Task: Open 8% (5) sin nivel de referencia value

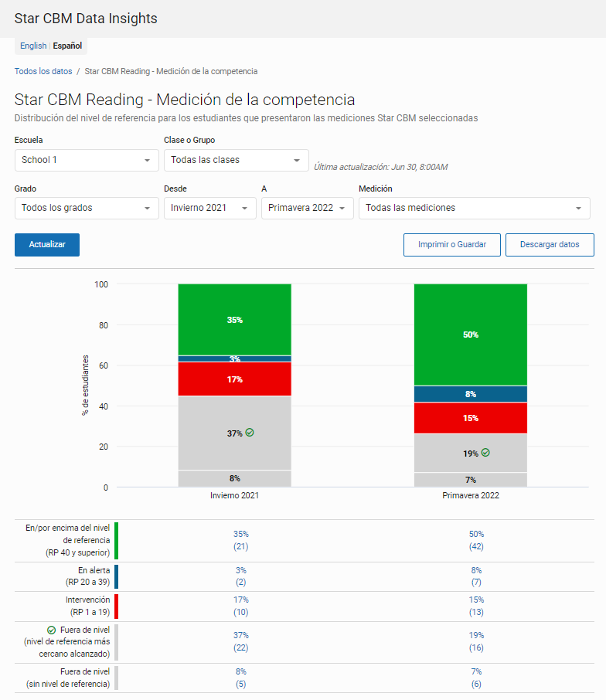Action: point(240,678)
